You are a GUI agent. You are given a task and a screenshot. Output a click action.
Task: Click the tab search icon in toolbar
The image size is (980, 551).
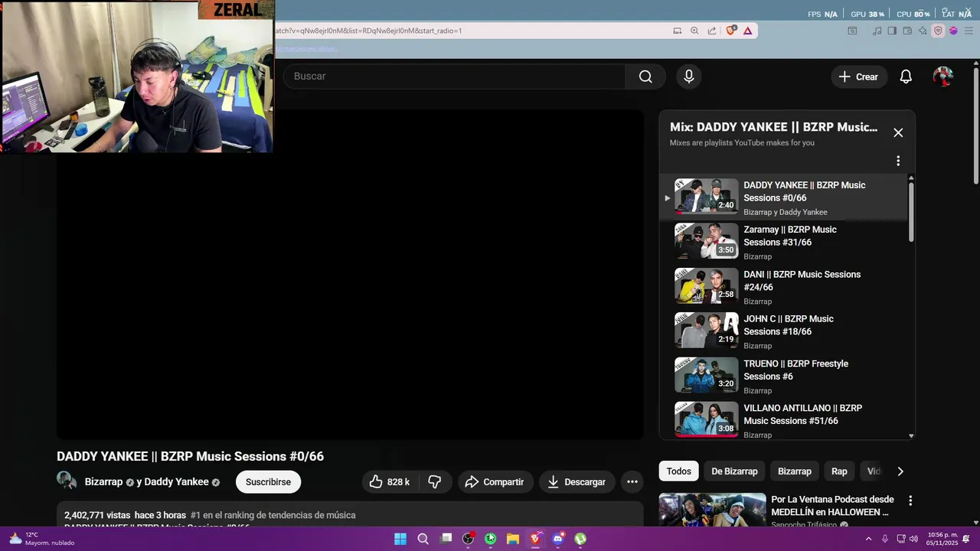coord(852,31)
